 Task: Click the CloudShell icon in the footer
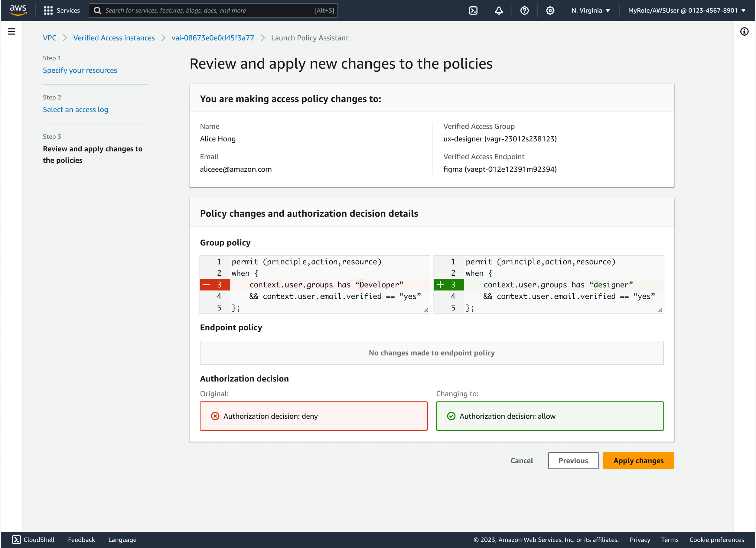pyautogui.click(x=16, y=539)
